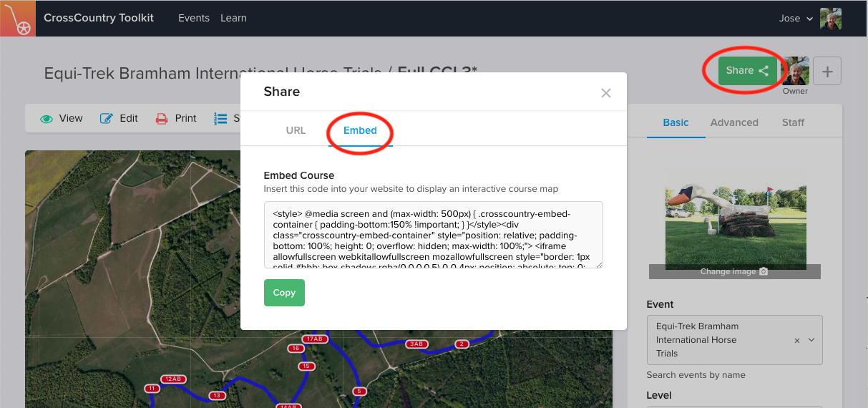The width and height of the screenshot is (868, 408).
Task: Click the green Share button
Action: [747, 70]
